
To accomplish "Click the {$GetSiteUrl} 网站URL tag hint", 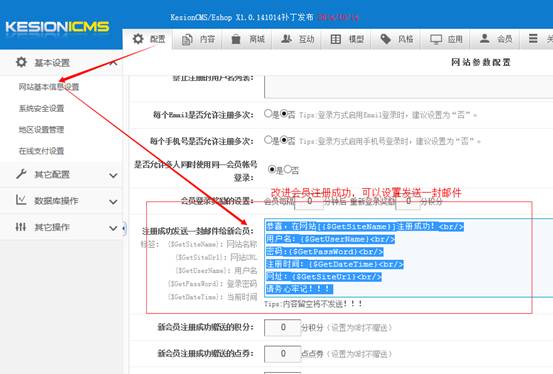I will [x=216, y=257].
